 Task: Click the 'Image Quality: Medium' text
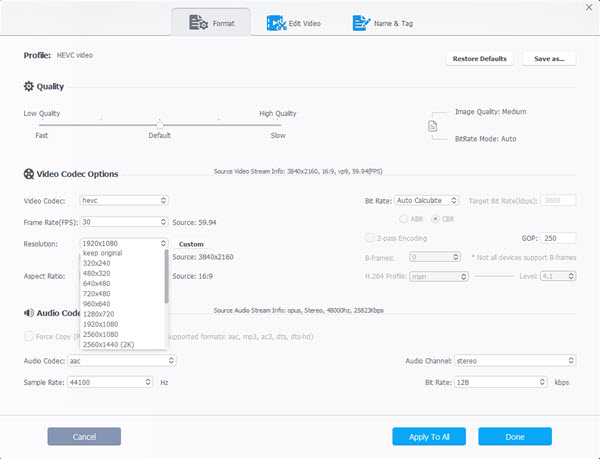491,112
